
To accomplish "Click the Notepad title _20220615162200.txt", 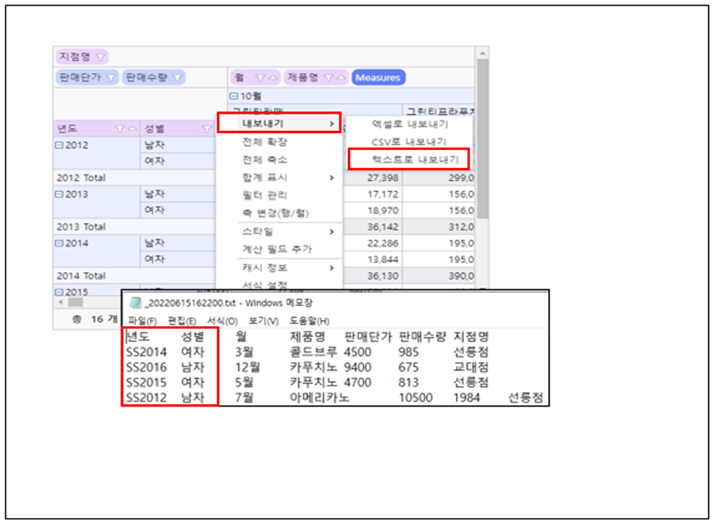I will pyautogui.click(x=190, y=303).
